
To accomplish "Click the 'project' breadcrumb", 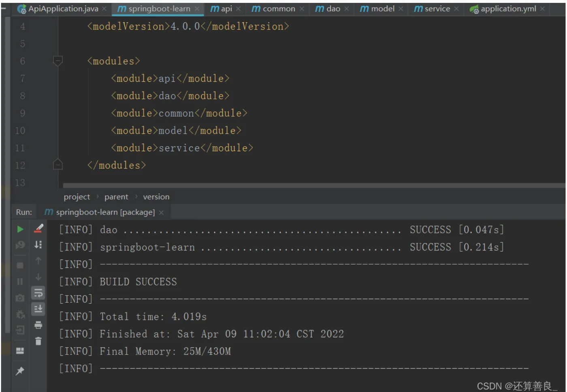I will [x=77, y=197].
